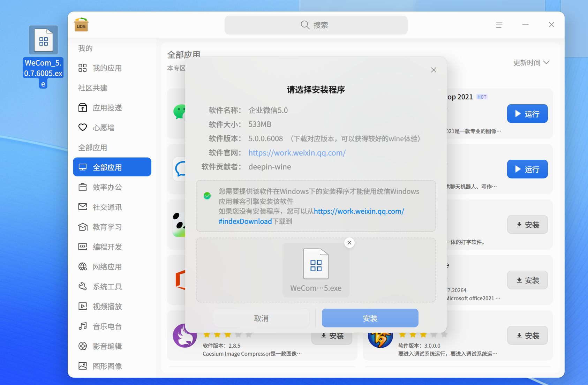Open the hamburger menu icon in title bar
This screenshot has width=588, height=385.
point(499,25)
